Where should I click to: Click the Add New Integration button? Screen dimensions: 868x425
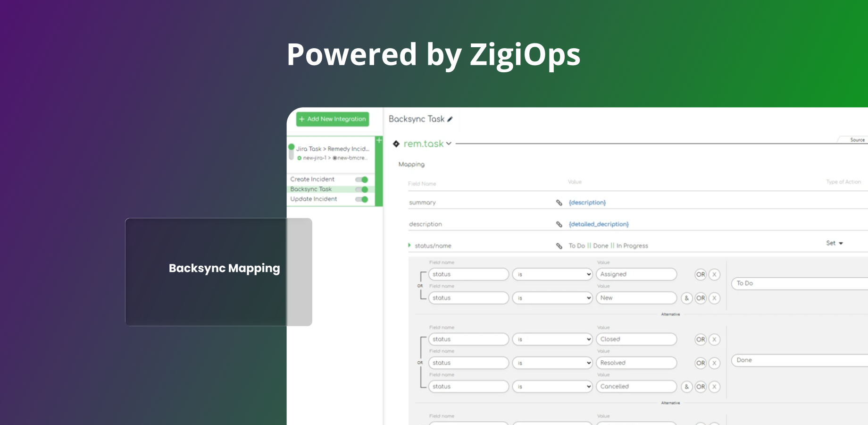(332, 119)
